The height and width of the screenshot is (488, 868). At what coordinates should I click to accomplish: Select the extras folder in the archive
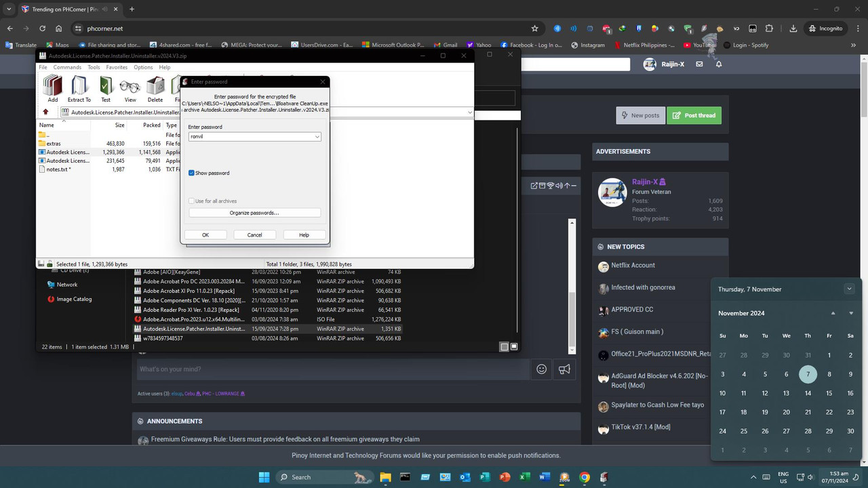pyautogui.click(x=54, y=144)
